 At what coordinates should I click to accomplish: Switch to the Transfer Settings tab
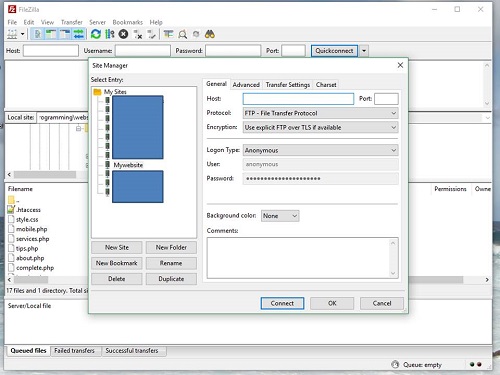(288, 85)
